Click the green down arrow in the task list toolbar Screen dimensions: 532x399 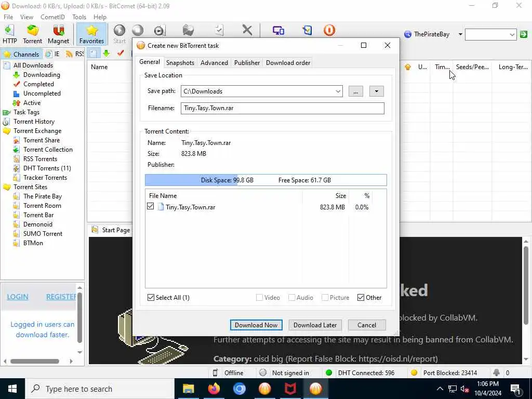click(107, 54)
